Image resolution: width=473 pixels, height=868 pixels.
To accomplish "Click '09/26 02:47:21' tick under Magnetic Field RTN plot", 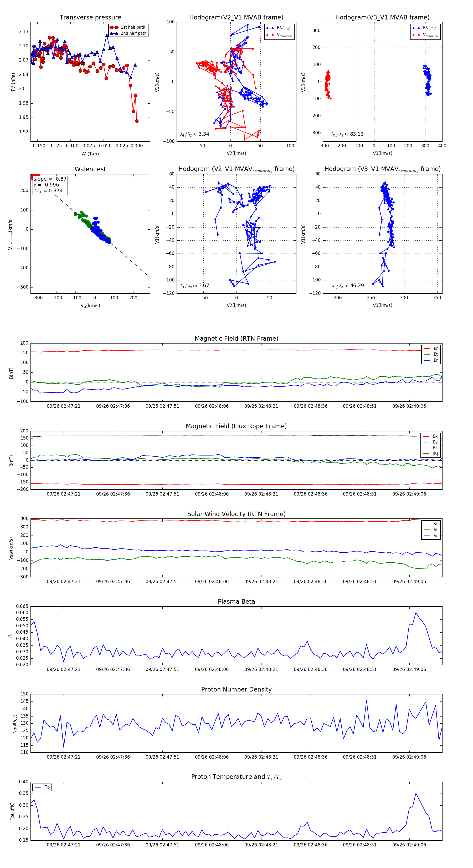I will (x=64, y=406).
